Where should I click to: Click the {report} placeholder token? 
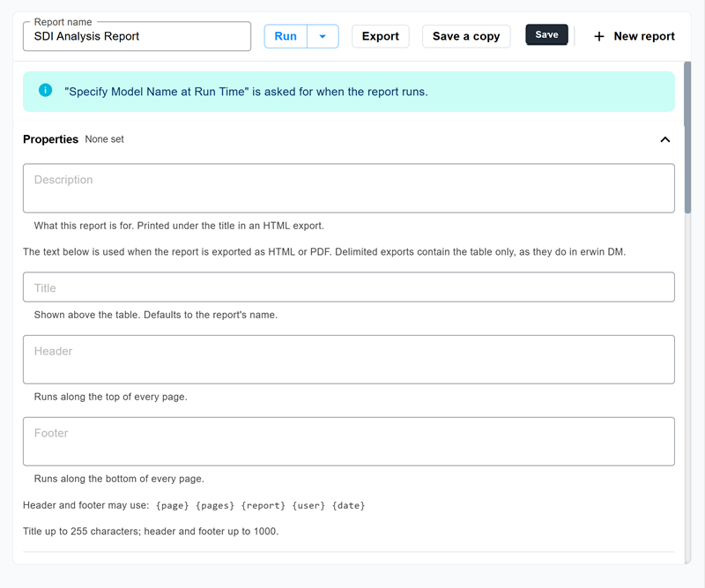coord(263,506)
